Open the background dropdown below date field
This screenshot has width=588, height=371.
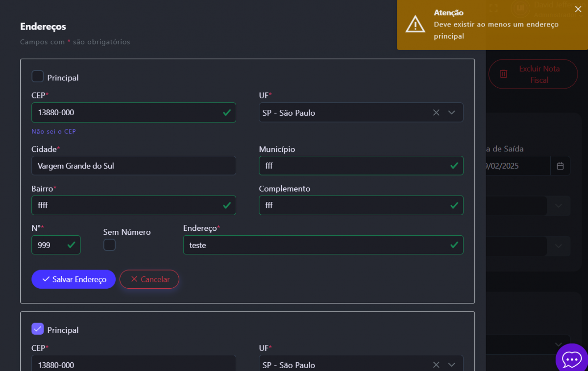[559, 206]
